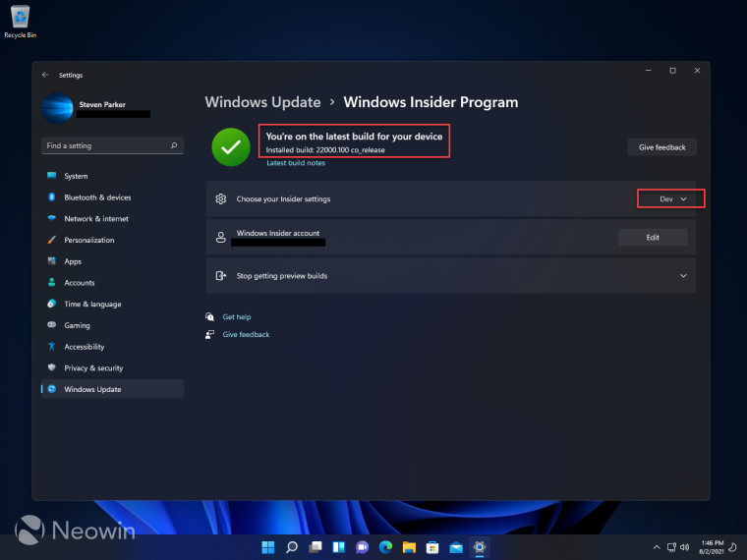Click the volume icon in system tray

pos(685,547)
